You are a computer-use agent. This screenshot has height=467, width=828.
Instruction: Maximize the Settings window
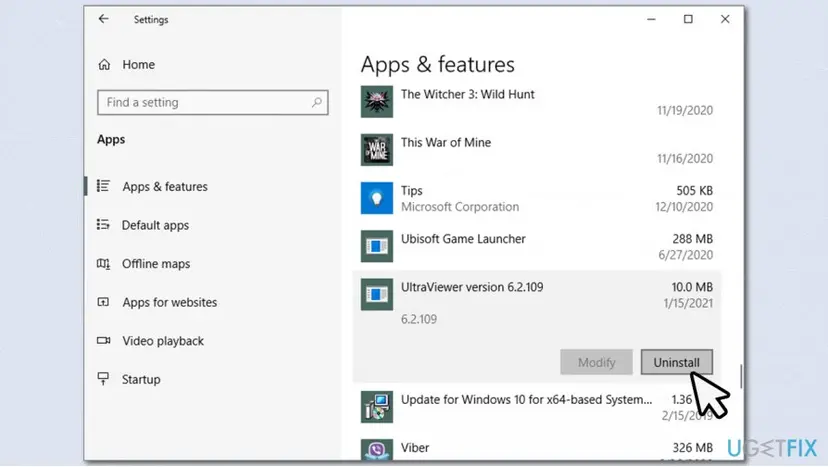click(x=688, y=19)
